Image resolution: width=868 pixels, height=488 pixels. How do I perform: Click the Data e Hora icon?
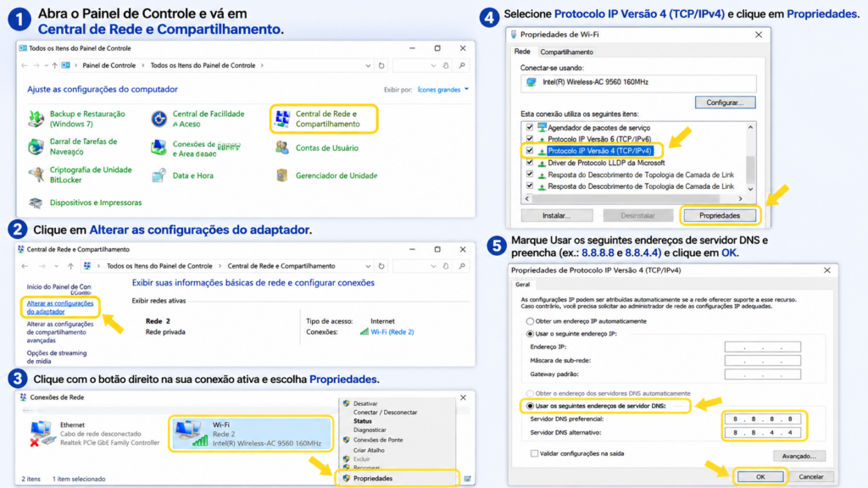pyautogui.click(x=159, y=175)
